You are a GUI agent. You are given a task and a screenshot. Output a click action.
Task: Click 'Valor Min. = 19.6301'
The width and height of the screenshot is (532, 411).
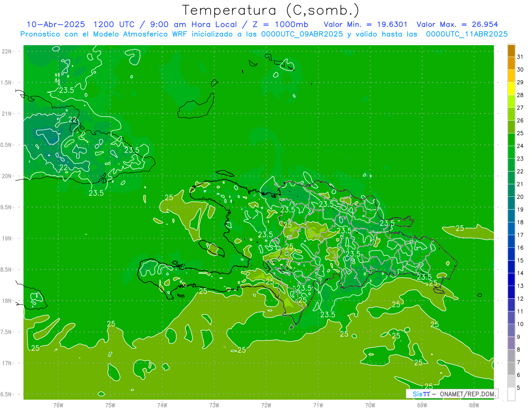click(x=366, y=24)
